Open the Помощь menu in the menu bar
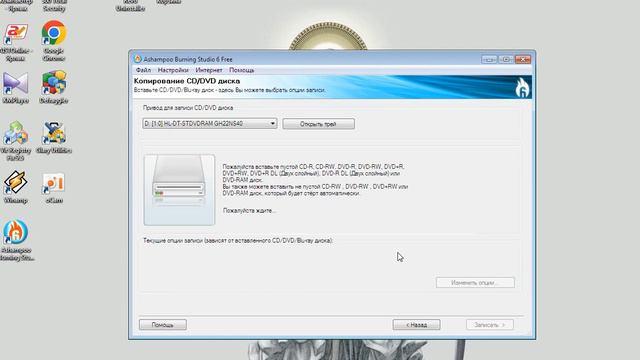 242,70
